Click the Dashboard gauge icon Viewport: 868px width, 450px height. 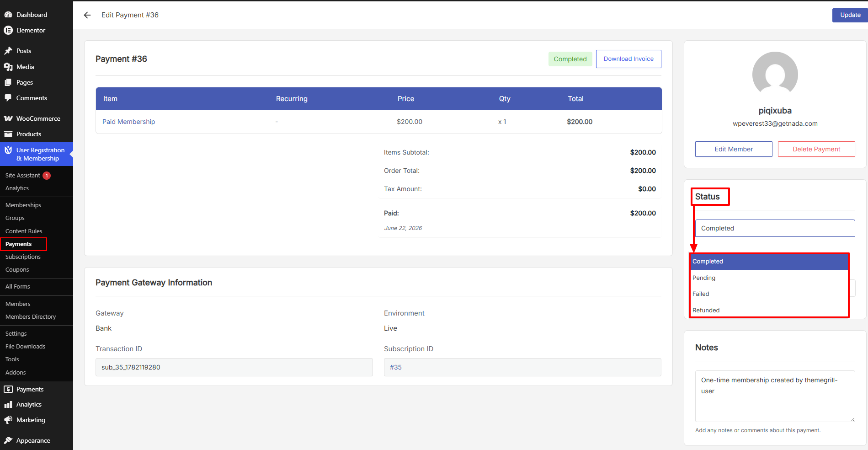[x=8, y=15]
